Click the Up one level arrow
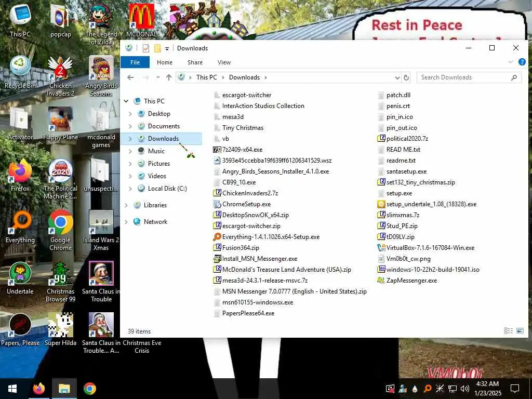Screen dimensions: 532x399 tap(169, 77)
